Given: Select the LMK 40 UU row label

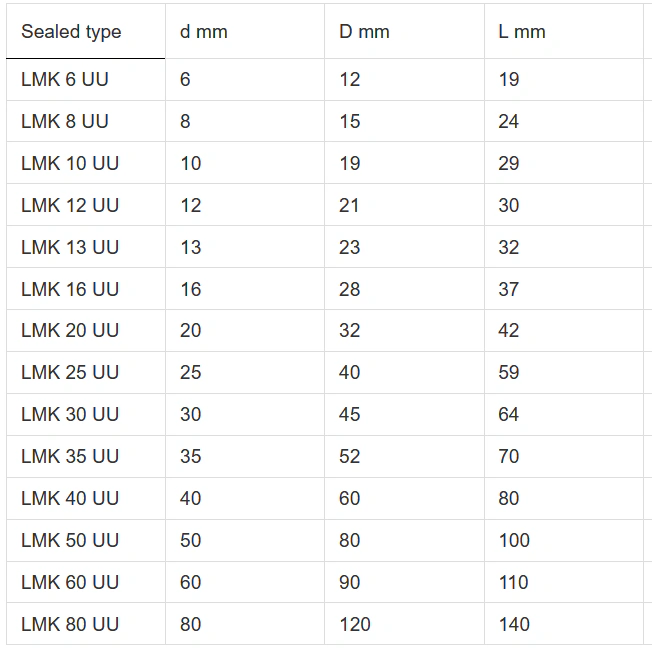Looking at the screenshot, I should coord(70,498).
